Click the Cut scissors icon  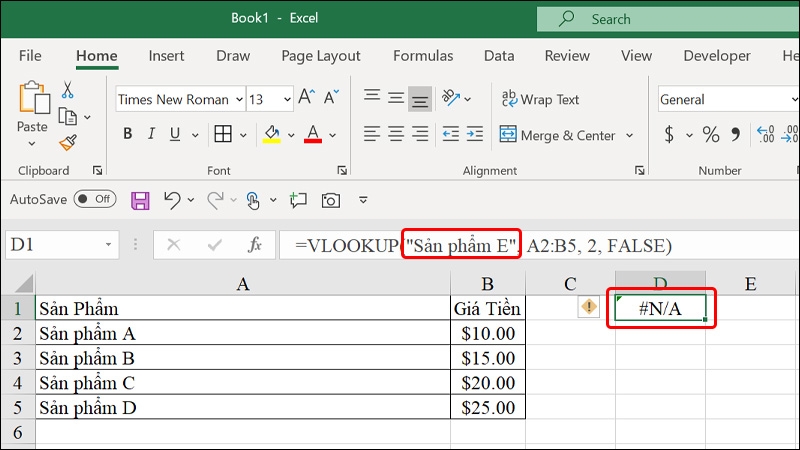coord(68,91)
